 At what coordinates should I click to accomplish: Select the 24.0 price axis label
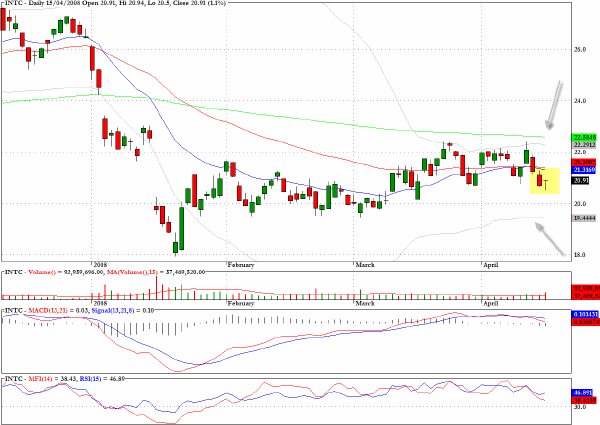pos(580,101)
